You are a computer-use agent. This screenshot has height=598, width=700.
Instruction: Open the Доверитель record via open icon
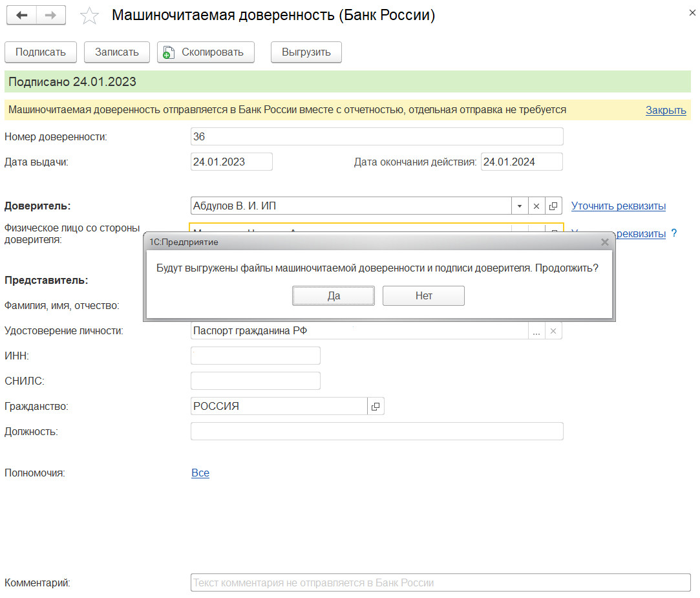point(553,206)
